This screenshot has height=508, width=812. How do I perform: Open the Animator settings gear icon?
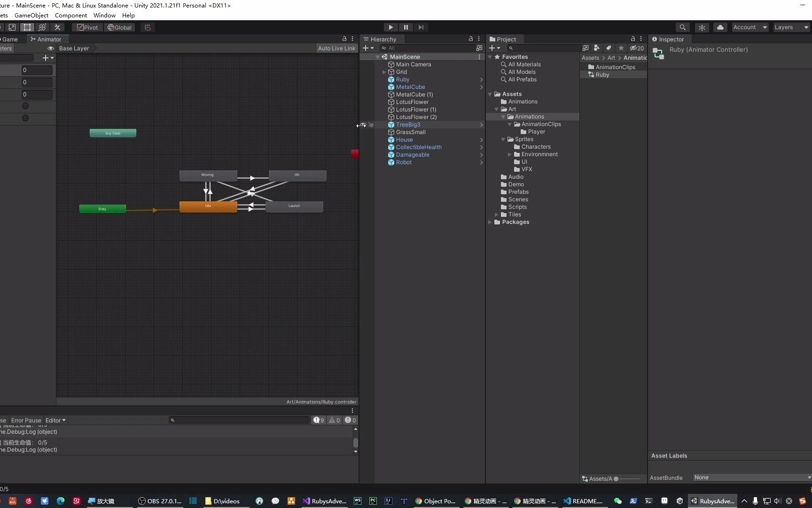tap(352, 39)
